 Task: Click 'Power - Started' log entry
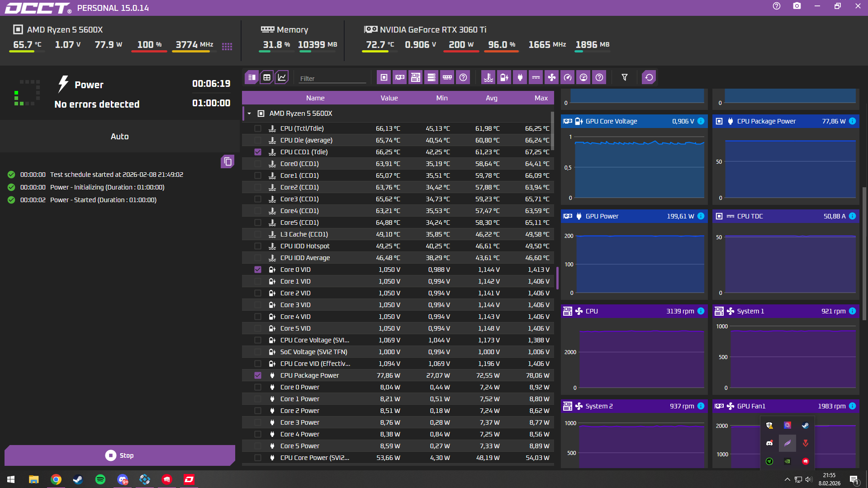click(103, 200)
